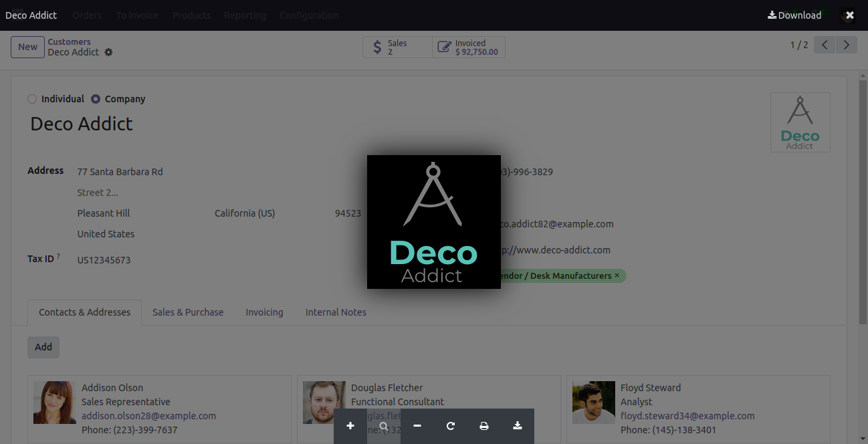The width and height of the screenshot is (868, 444).
Task: Click the Tax ID help question mark
Action: [x=58, y=256]
